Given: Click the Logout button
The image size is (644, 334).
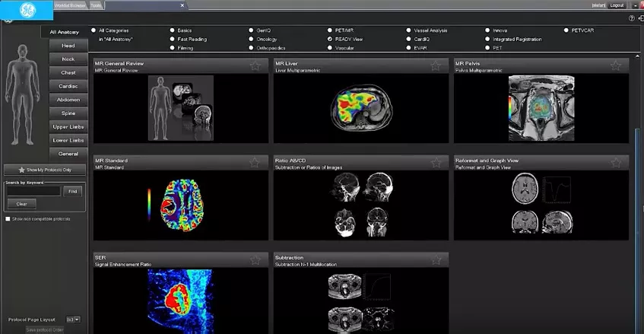Looking at the screenshot, I should pos(617,5).
